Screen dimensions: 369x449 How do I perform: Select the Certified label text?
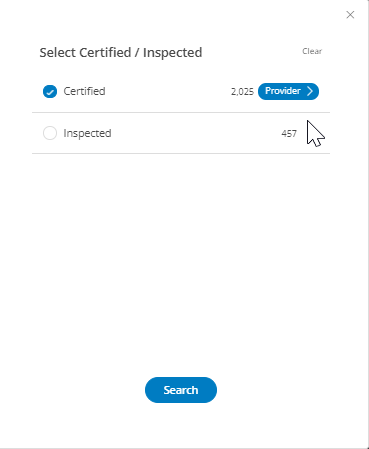coord(84,91)
